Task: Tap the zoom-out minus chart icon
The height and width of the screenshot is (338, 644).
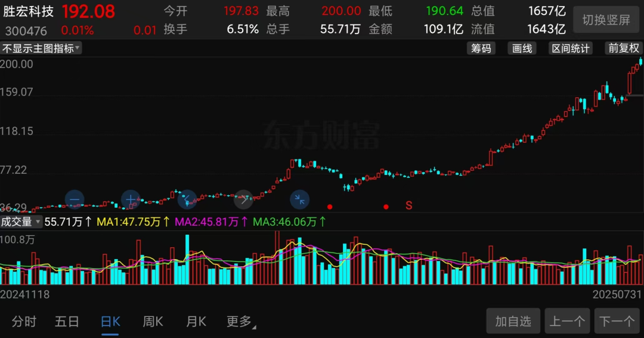Action: click(75, 200)
